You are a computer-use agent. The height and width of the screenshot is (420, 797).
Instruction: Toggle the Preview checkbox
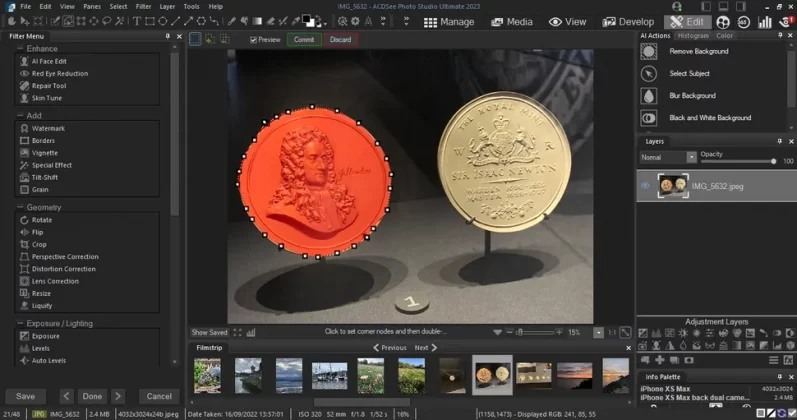click(x=254, y=40)
